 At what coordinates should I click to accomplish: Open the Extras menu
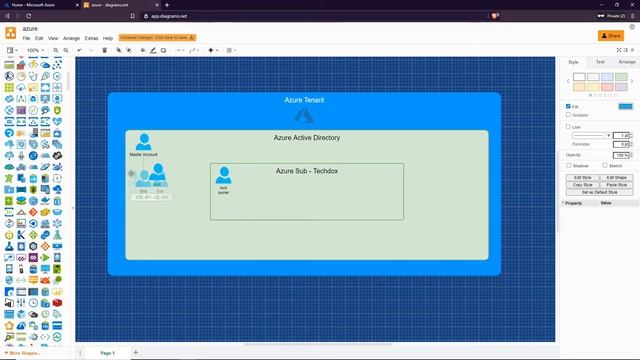91,38
